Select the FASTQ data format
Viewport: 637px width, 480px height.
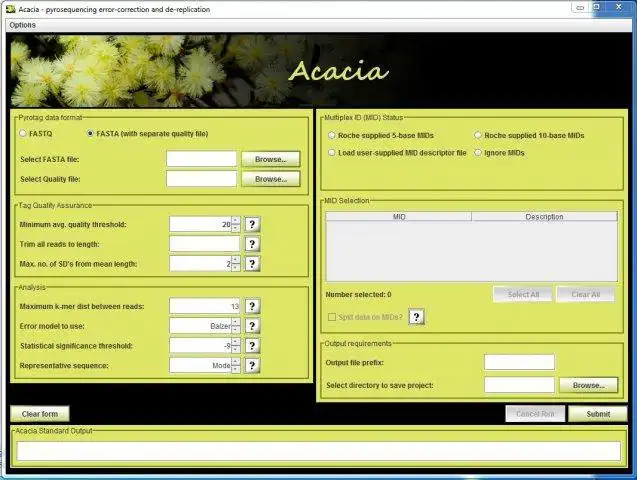[x=23, y=133]
